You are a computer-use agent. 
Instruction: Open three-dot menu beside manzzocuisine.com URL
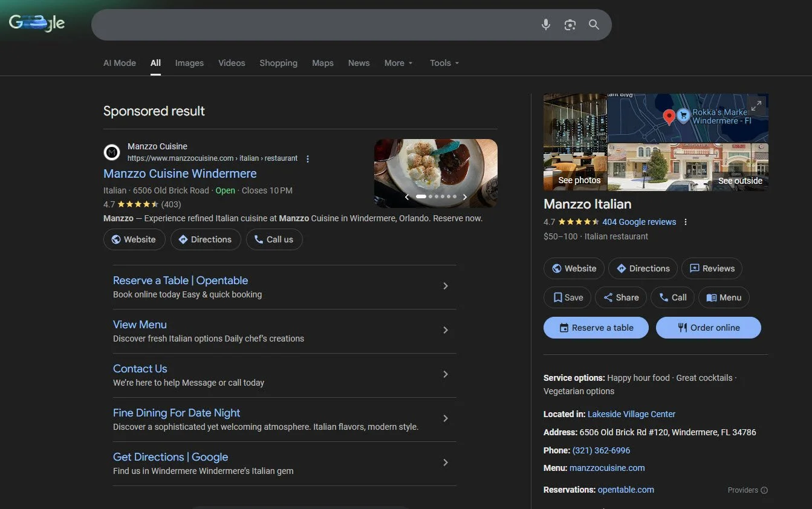(x=308, y=159)
